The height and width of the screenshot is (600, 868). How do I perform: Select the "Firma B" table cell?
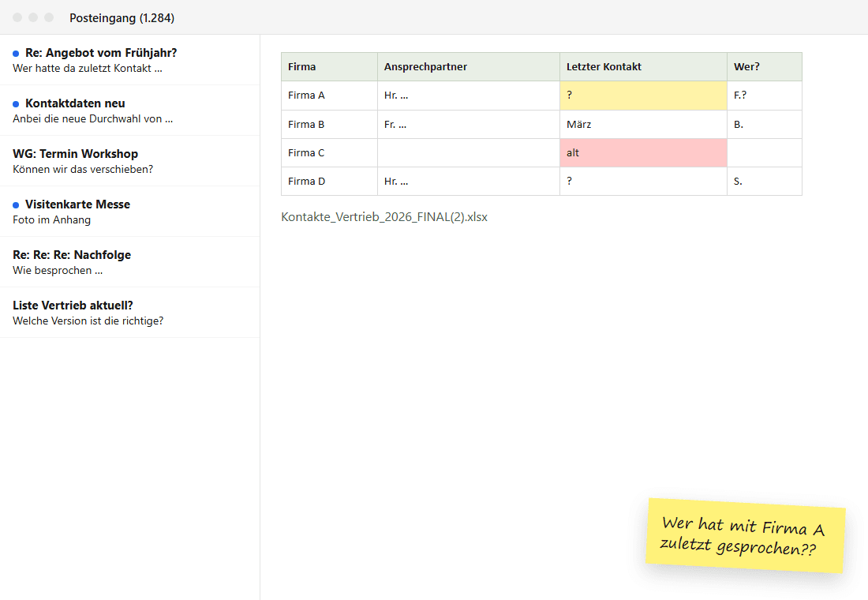329,124
